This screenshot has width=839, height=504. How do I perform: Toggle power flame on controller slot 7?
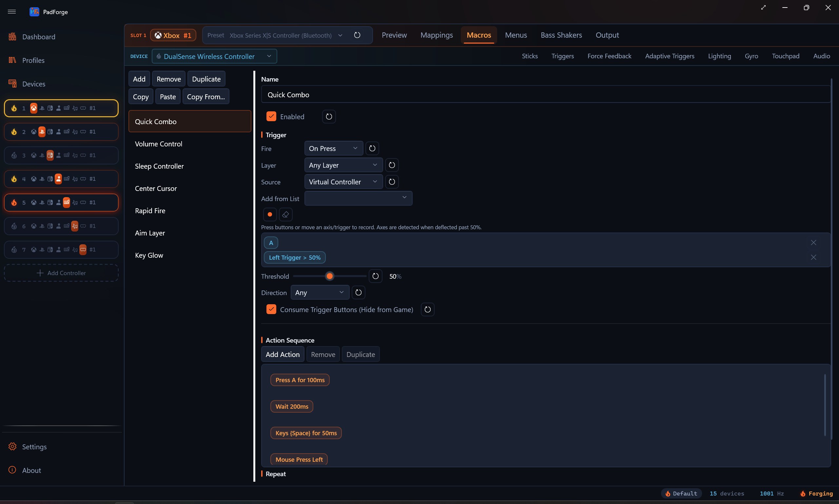14,250
